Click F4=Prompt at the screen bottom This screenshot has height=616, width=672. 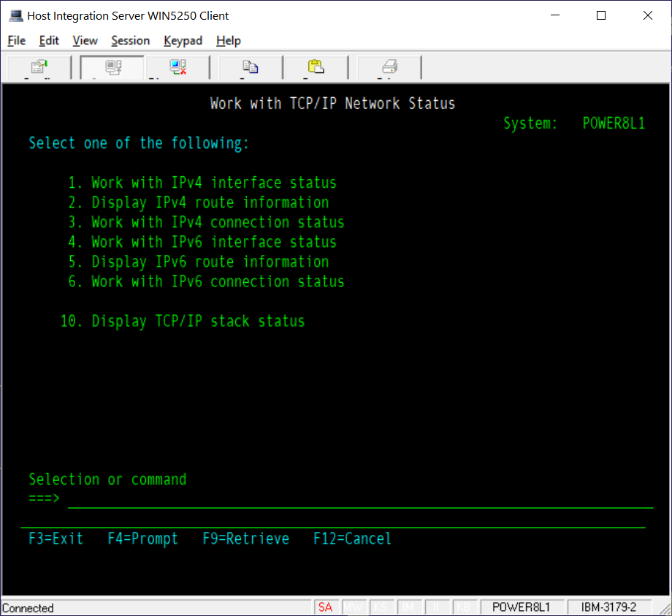(x=143, y=539)
